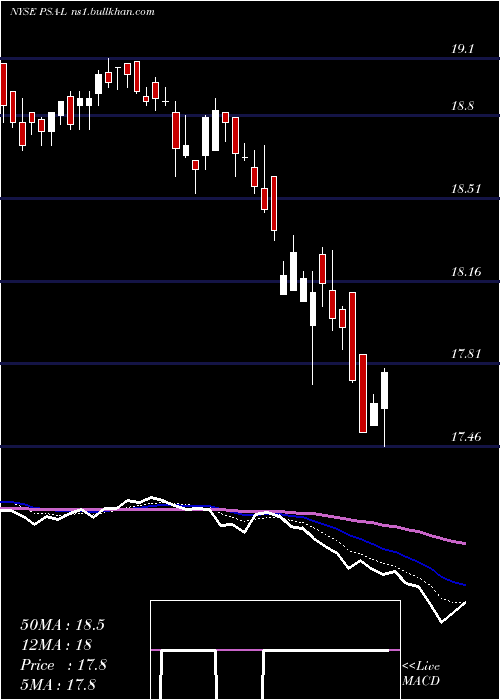Viewport: 500px width, 700px height.
Task: Click the MACD histogram box
Action: 275,650
